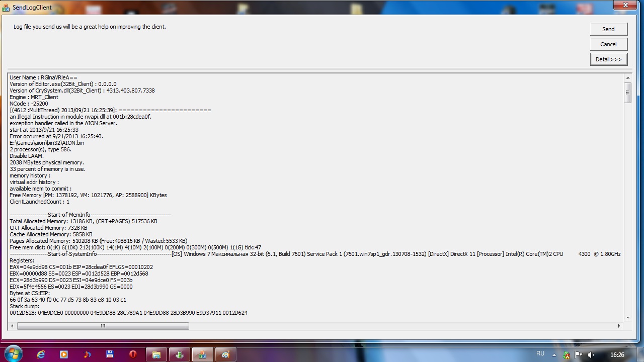The height and width of the screenshot is (362, 644).
Task: Click the SendLogClient title bar icon
Action: pos(6,8)
